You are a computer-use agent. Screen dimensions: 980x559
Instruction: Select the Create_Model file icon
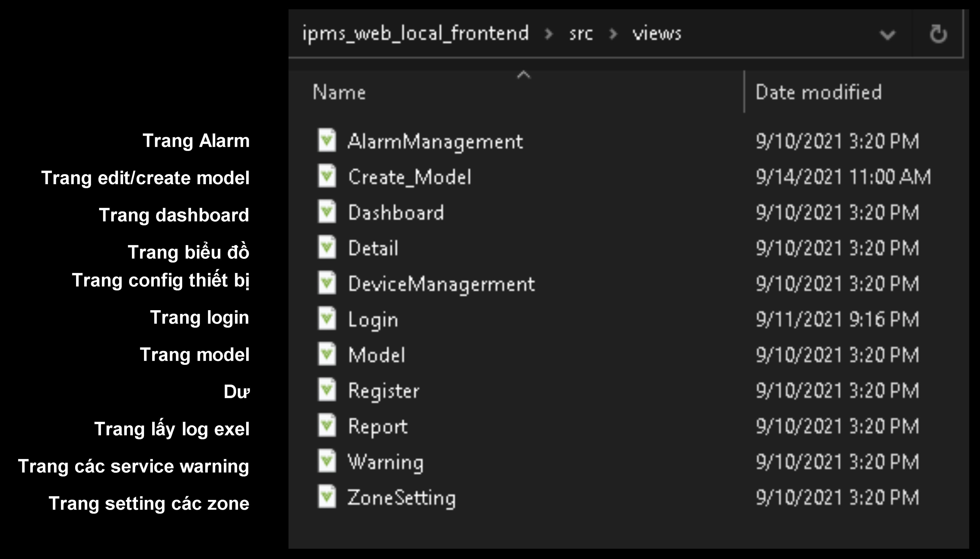327,176
